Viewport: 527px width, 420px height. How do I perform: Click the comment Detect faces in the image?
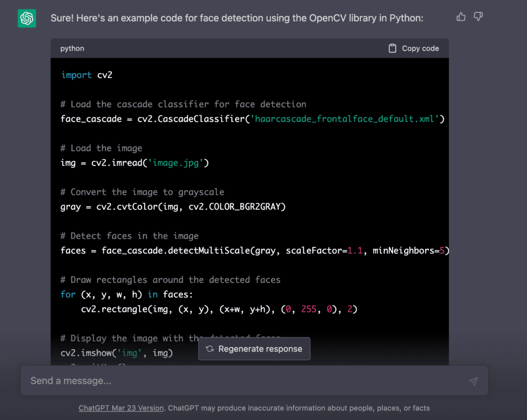(129, 236)
